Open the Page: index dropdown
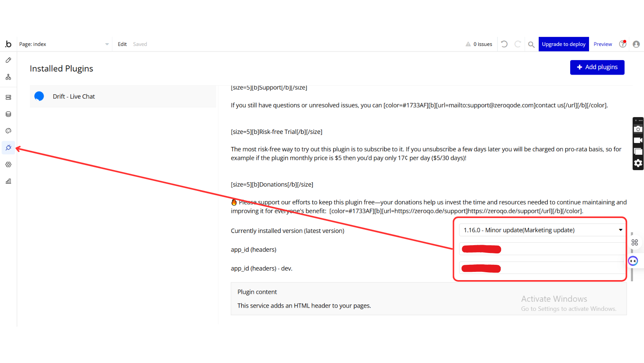This screenshot has height=363, width=644. tap(64, 44)
